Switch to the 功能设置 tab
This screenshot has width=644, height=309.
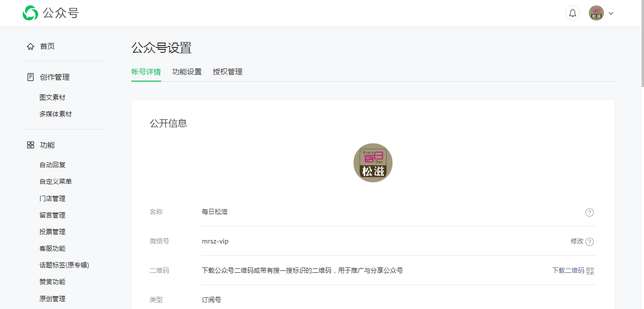click(187, 71)
